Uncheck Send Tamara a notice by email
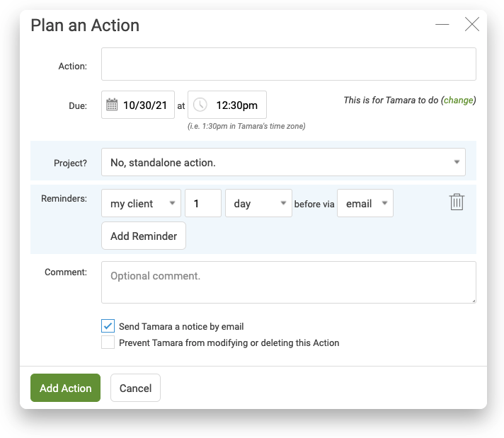 point(108,326)
